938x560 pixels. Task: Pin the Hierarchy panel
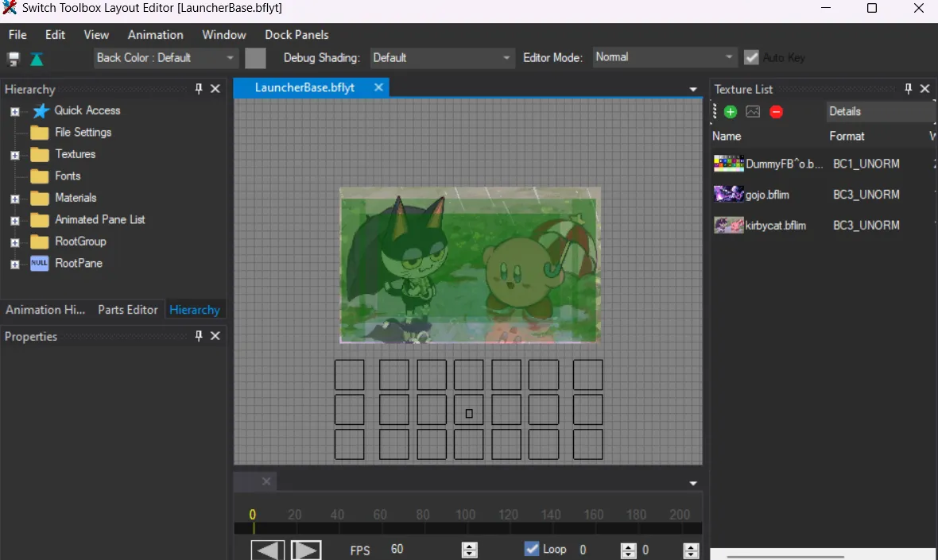(199, 89)
